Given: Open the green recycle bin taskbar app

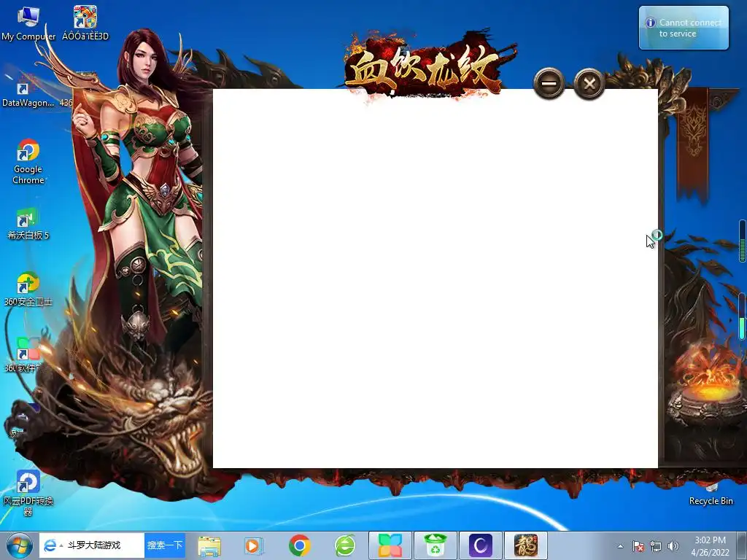Looking at the screenshot, I should tap(436, 545).
